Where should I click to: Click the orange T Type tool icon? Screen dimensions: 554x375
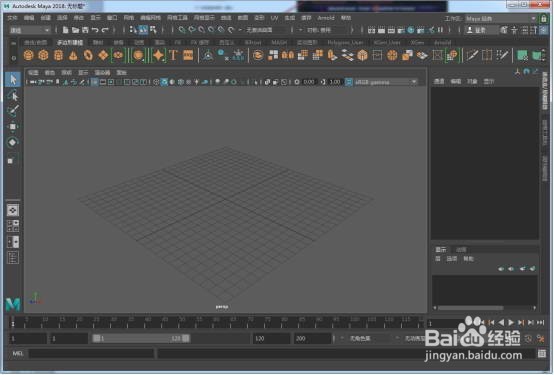click(x=173, y=55)
